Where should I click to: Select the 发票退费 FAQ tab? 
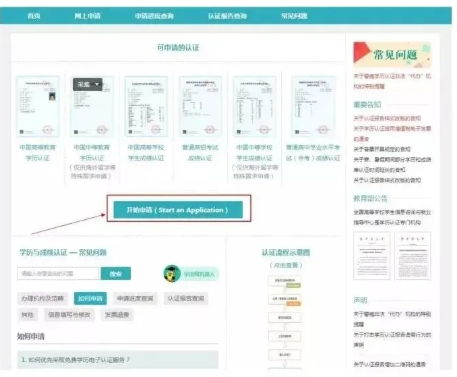click(117, 315)
